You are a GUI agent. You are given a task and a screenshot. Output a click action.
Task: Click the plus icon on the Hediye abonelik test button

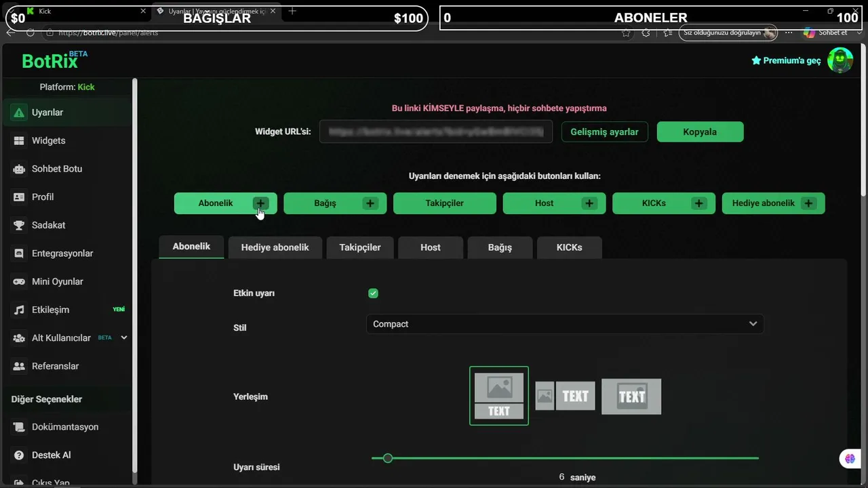point(808,203)
